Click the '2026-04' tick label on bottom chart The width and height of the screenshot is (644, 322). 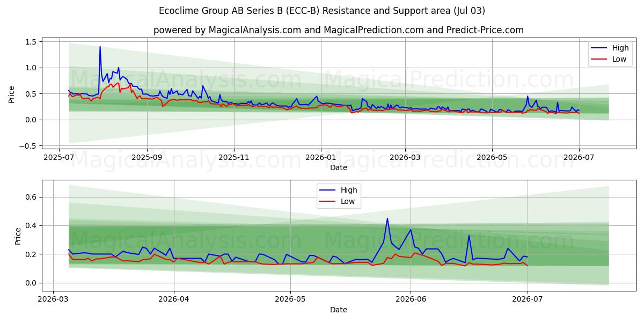coord(174,301)
